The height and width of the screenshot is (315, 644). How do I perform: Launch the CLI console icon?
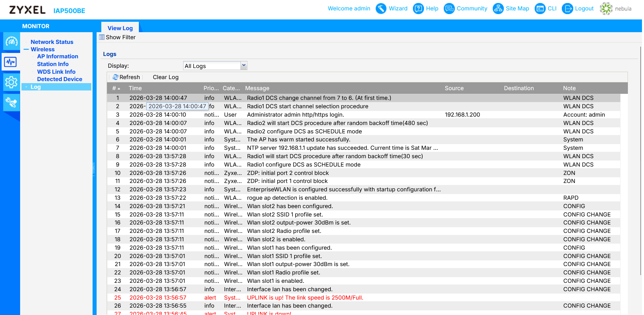coord(540,8)
